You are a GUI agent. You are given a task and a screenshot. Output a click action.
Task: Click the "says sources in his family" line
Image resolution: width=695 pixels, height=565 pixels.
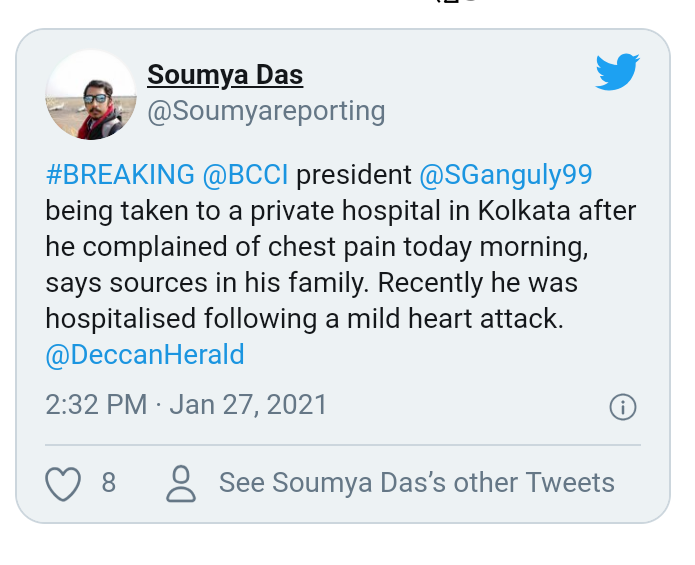coord(207,283)
